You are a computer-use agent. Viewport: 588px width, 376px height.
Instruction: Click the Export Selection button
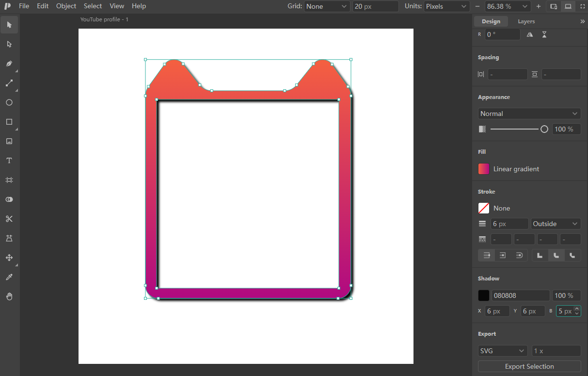click(x=529, y=366)
